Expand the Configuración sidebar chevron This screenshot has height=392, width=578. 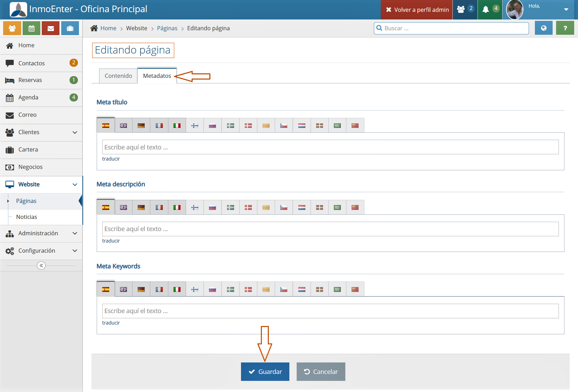75,251
